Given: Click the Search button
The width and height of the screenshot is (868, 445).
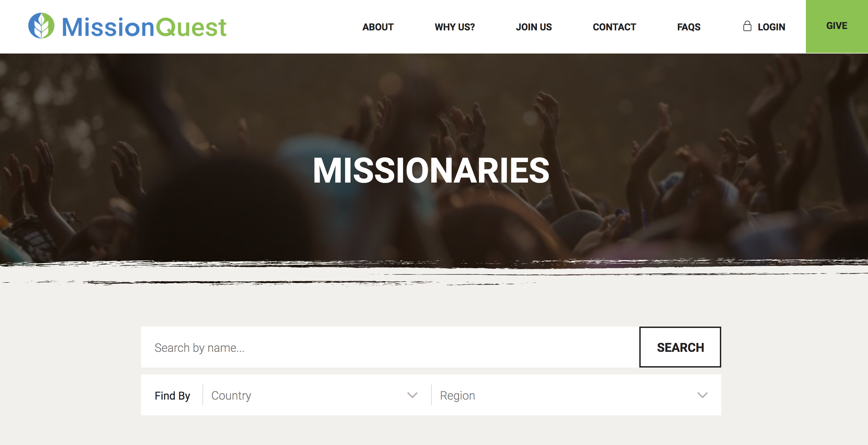Looking at the screenshot, I should coord(680,347).
